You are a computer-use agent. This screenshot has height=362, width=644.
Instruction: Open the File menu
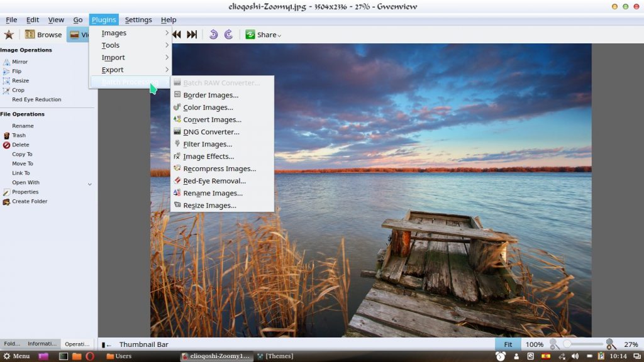tap(11, 19)
